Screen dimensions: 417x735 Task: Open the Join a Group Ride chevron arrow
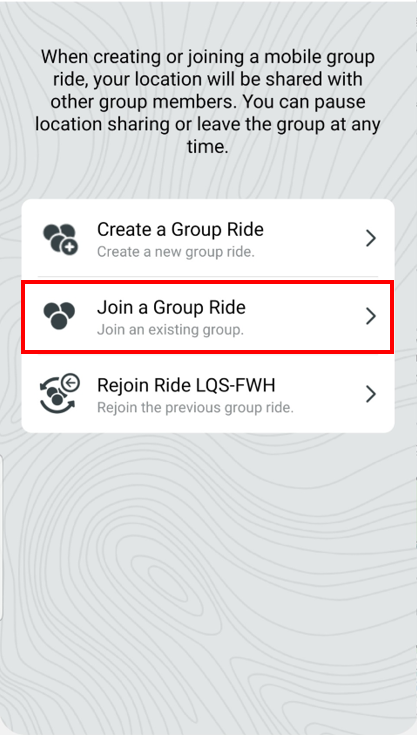(x=371, y=316)
